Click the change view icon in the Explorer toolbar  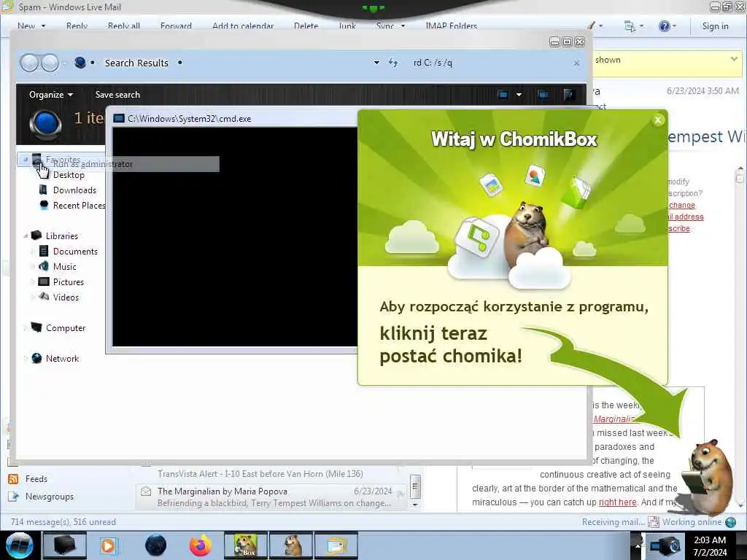503,94
